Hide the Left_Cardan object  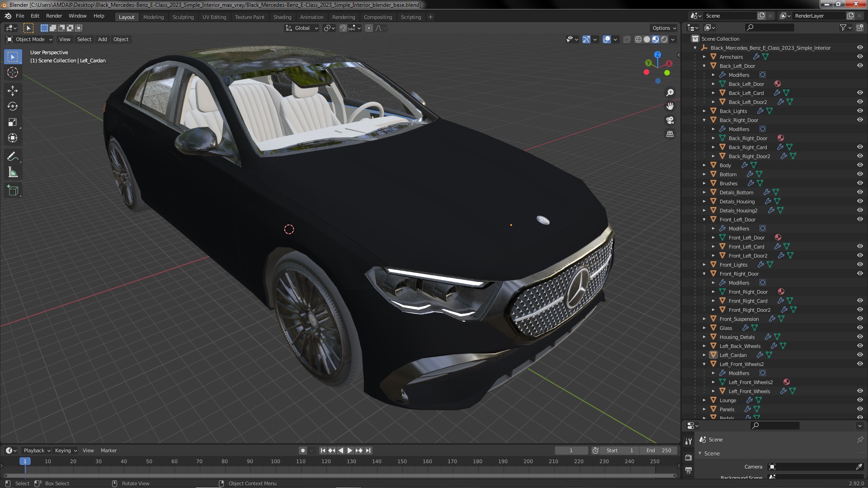[x=860, y=355]
